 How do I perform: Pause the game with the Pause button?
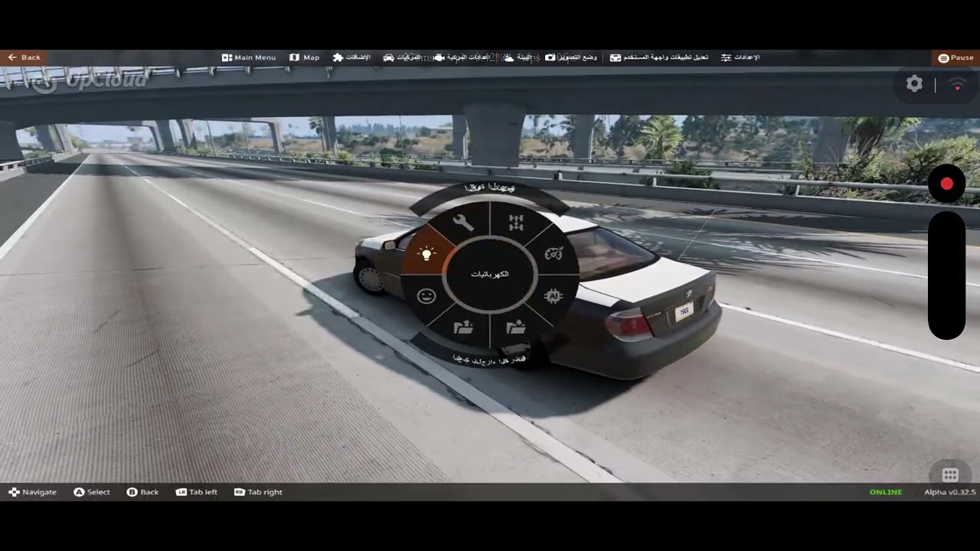click(x=955, y=57)
